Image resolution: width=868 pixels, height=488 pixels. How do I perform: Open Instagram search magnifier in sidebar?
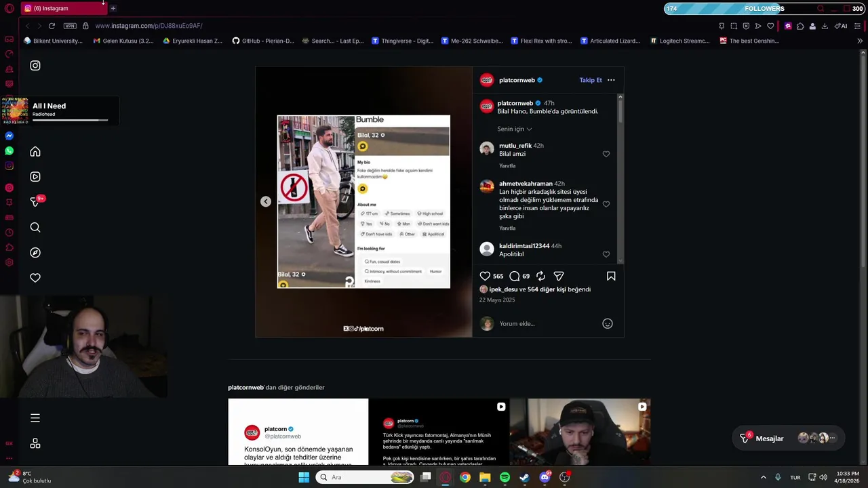35,228
